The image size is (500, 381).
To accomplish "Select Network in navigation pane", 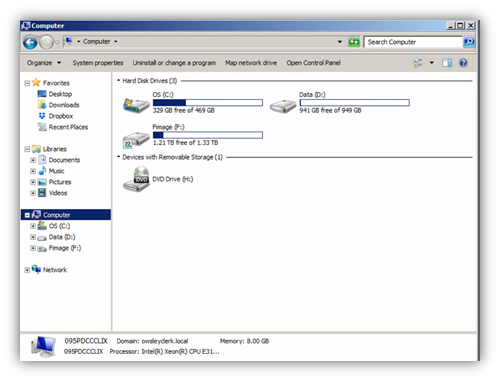I will point(55,270).
